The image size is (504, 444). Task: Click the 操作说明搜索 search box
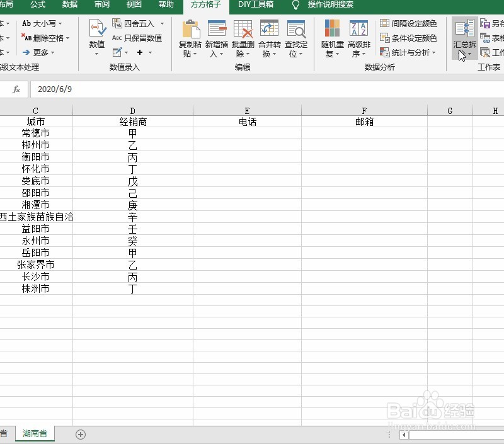pos(331,4)
